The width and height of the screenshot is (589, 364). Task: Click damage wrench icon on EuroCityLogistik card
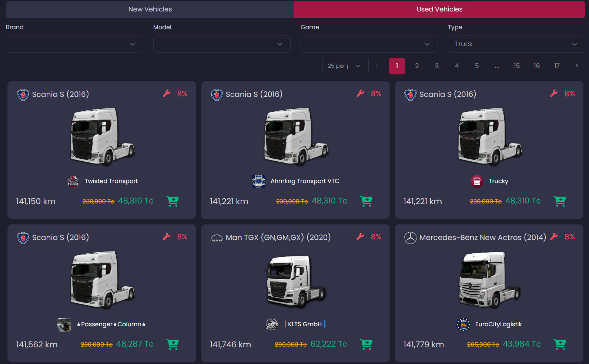point(554,237)
